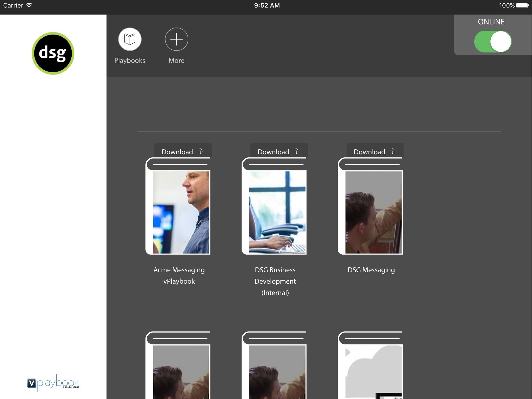Select the 'DSG Messaging' title text
Screen dimensions: 532x399
[x=371, y=270]
